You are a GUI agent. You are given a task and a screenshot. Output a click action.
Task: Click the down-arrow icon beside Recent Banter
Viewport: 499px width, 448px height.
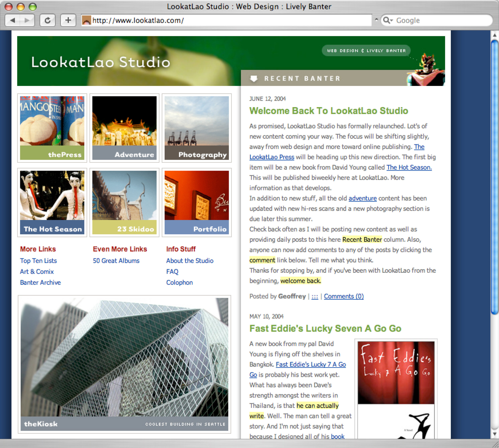point(253,79)
